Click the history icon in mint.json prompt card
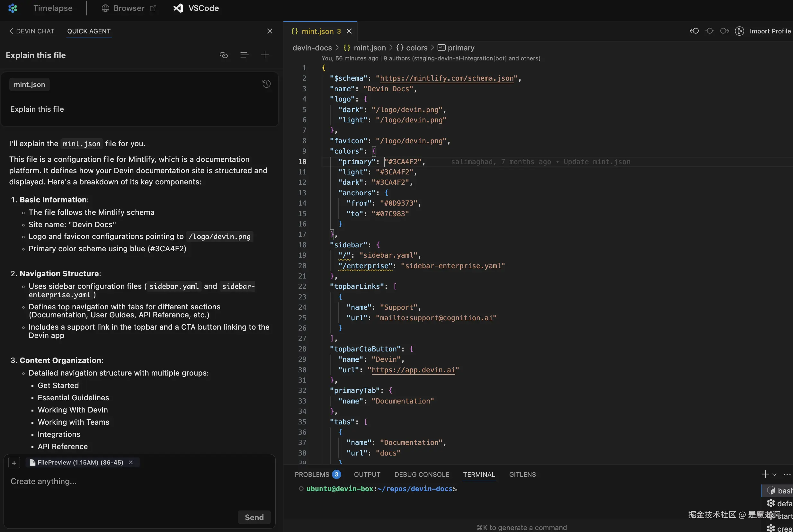The width and height of the screenshot is (793, 532). tap(266, 84)
